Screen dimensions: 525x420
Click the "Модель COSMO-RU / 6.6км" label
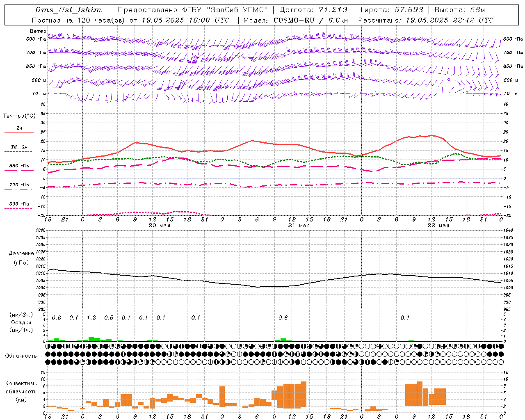pos(296,20)
